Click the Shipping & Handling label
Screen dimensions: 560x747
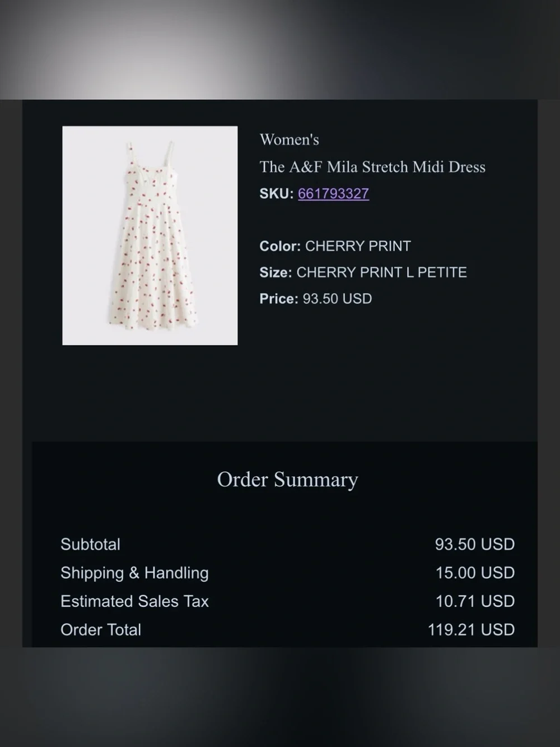pyautogui.click(x=134, y=573)
